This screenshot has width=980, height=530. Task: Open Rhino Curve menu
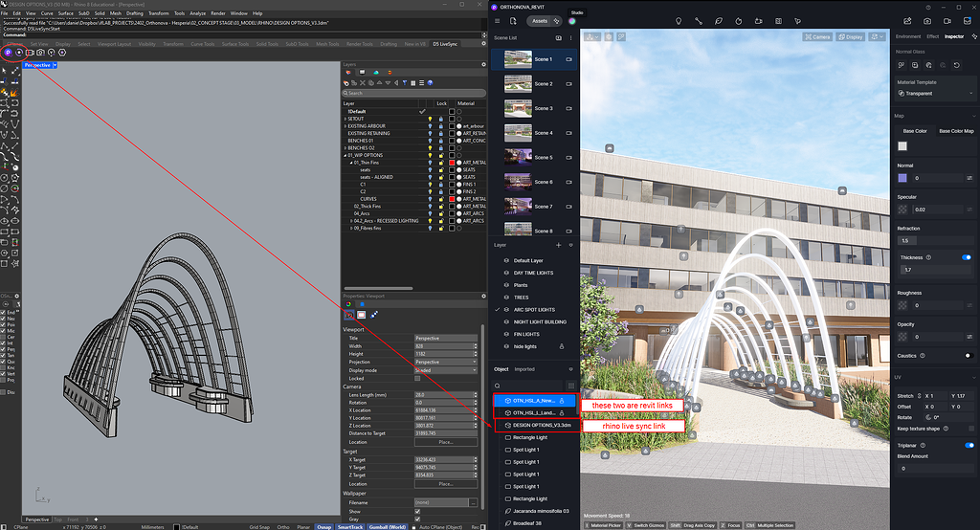(47, 13)
